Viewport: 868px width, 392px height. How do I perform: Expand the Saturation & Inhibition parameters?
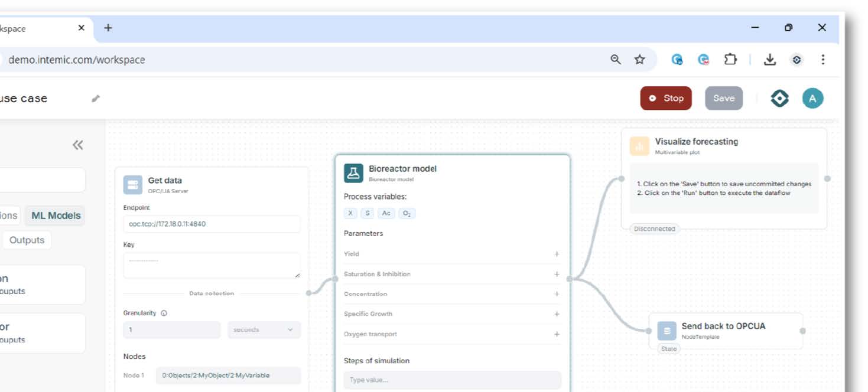[x=556, y=274]
